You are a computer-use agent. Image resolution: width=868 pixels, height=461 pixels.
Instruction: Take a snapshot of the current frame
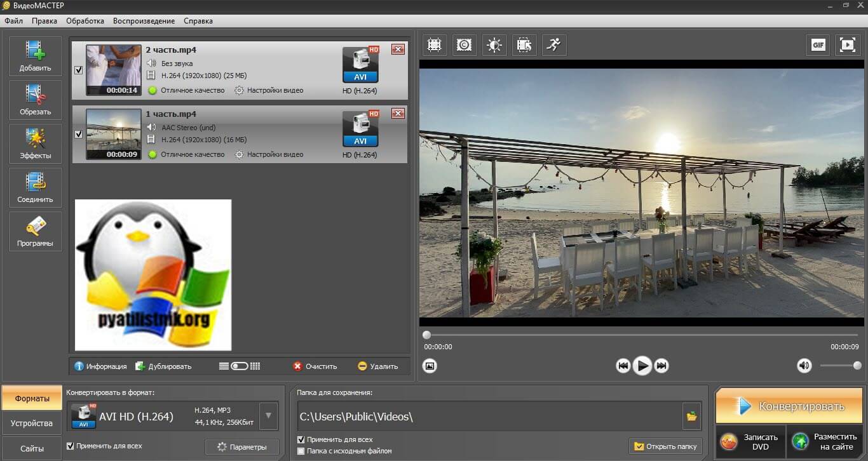tap(430, 366)
